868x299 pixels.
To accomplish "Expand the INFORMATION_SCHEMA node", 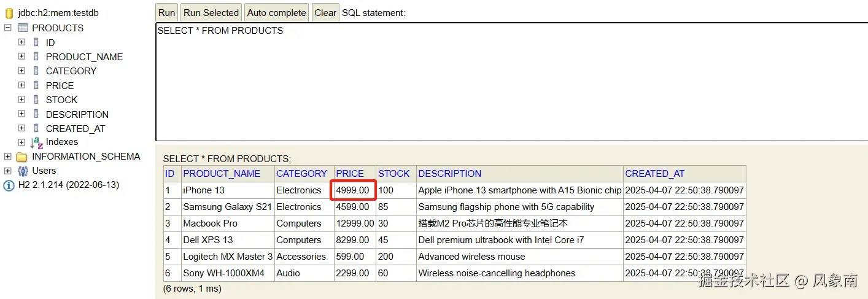I will (x=8, y=157).
